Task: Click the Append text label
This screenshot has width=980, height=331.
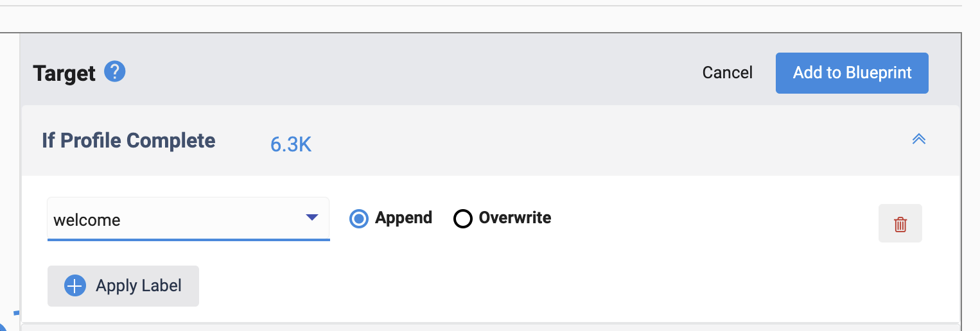Action: click(x=404, y=218)
